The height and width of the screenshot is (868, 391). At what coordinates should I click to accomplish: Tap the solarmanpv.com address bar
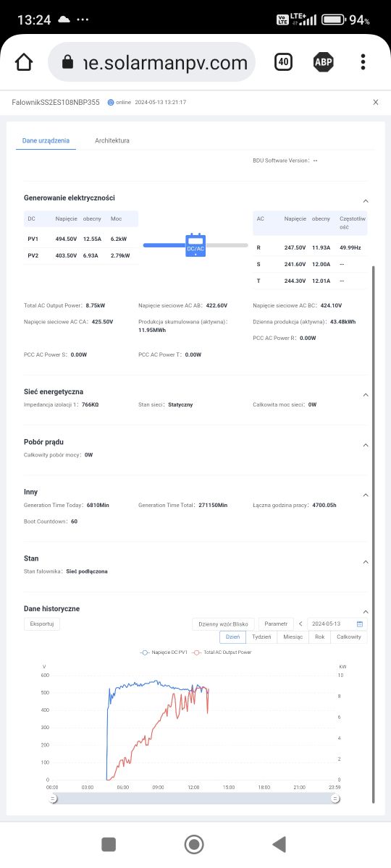coord(152,62)
